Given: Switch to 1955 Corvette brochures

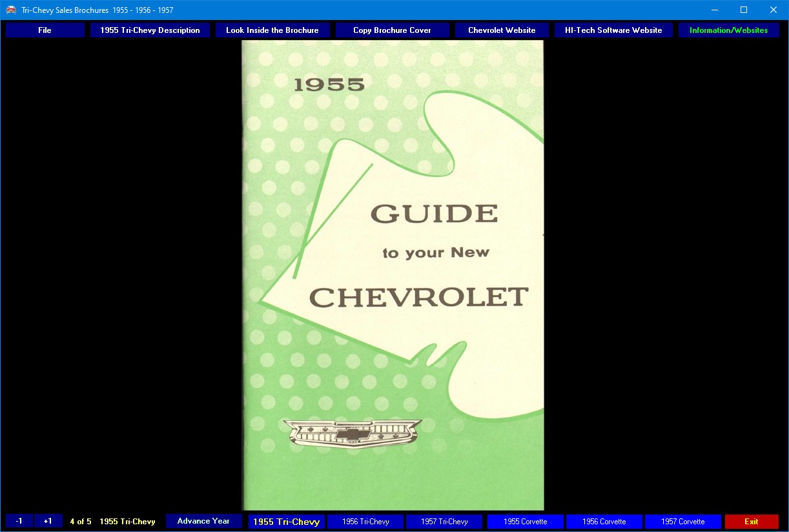Looking at the screenshot, I should tap(526, 522).
